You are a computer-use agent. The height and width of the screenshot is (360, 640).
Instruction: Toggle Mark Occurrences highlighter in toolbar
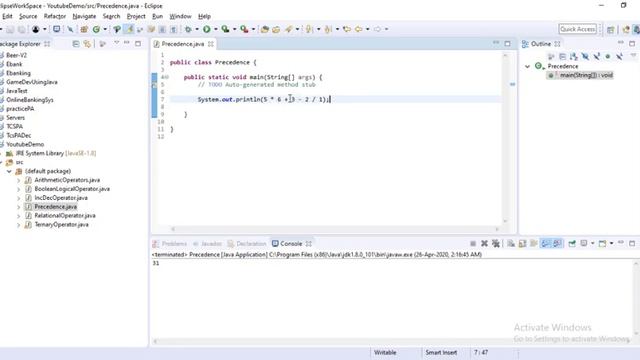(129, 29)
